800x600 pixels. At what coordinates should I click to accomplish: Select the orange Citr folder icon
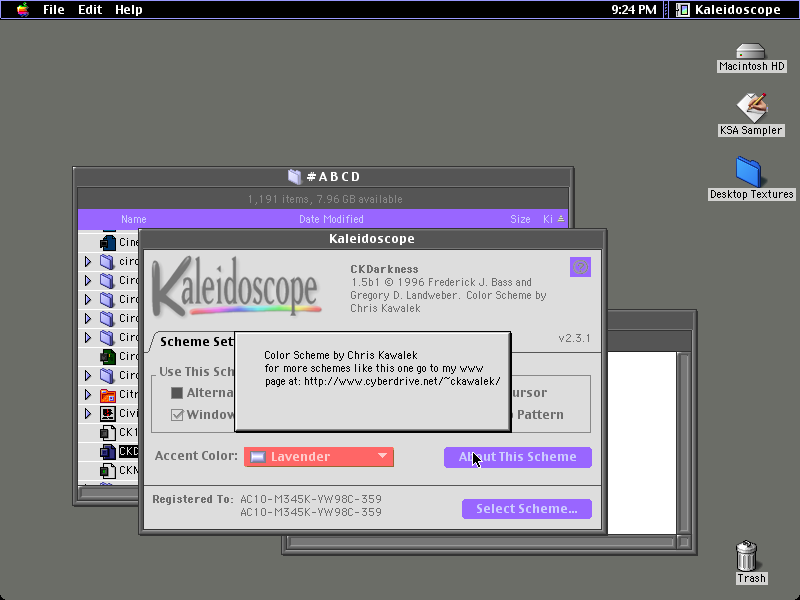pos(108,394)
